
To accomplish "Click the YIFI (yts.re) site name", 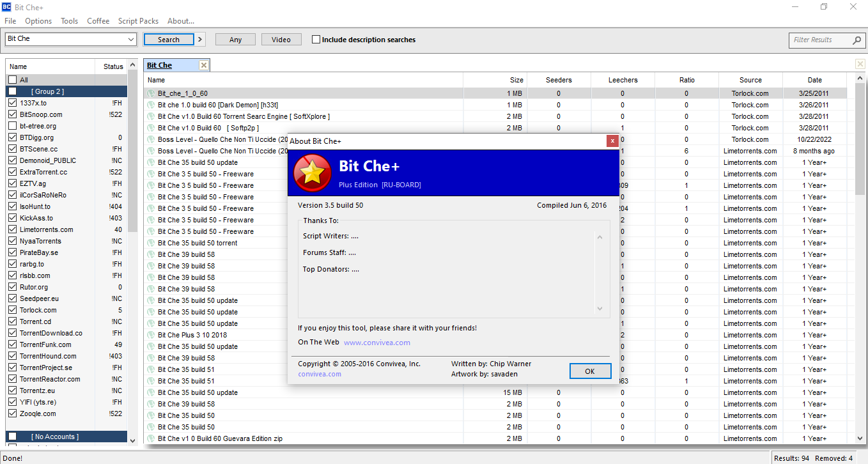I will pos(38,402).
